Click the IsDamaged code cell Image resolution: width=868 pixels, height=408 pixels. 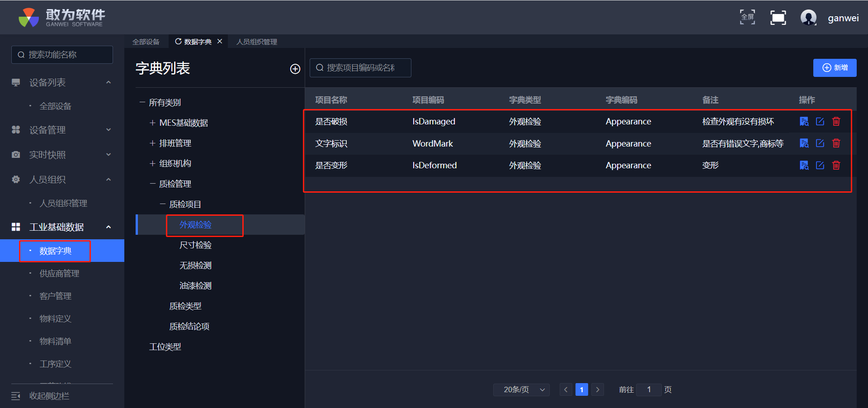pyautogui.click(x=434, y=121)
